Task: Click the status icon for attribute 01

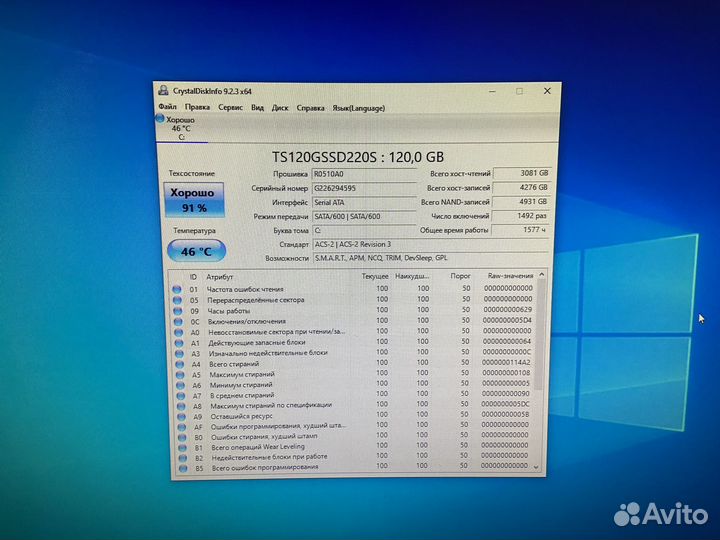Action: click(177, 289)
